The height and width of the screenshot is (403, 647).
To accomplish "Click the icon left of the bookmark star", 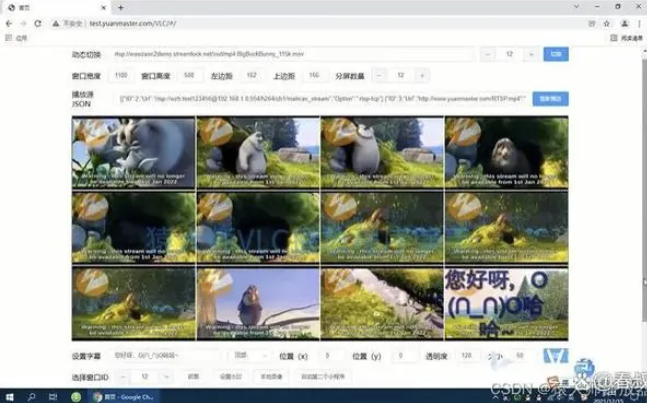I will pos(592,24).
